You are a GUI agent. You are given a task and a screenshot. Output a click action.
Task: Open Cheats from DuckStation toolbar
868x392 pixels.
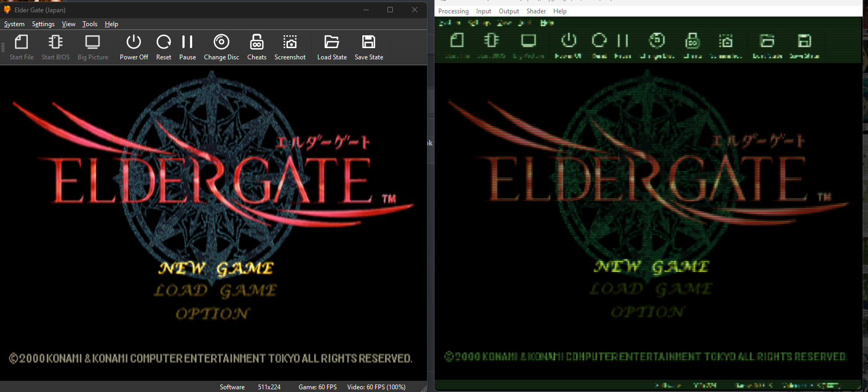coord(257,48)
